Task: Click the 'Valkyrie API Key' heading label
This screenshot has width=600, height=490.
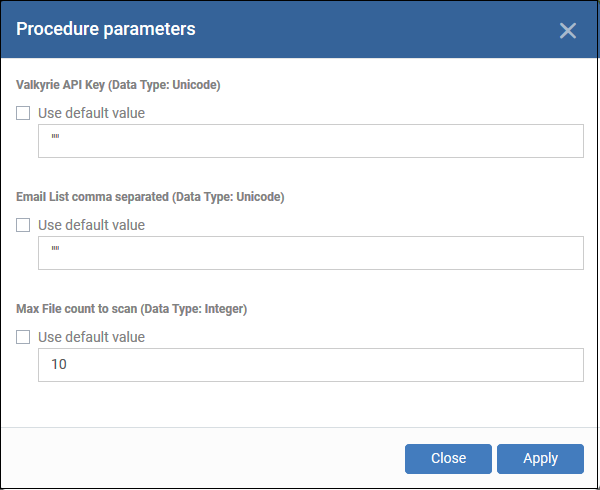Action: click(x=60, y=85)
